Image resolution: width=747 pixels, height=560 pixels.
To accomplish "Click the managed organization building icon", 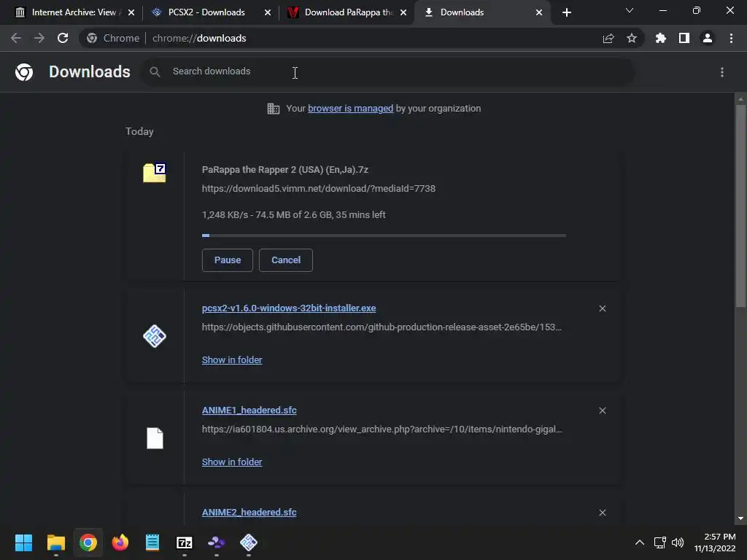I will (x=274, y=109).
